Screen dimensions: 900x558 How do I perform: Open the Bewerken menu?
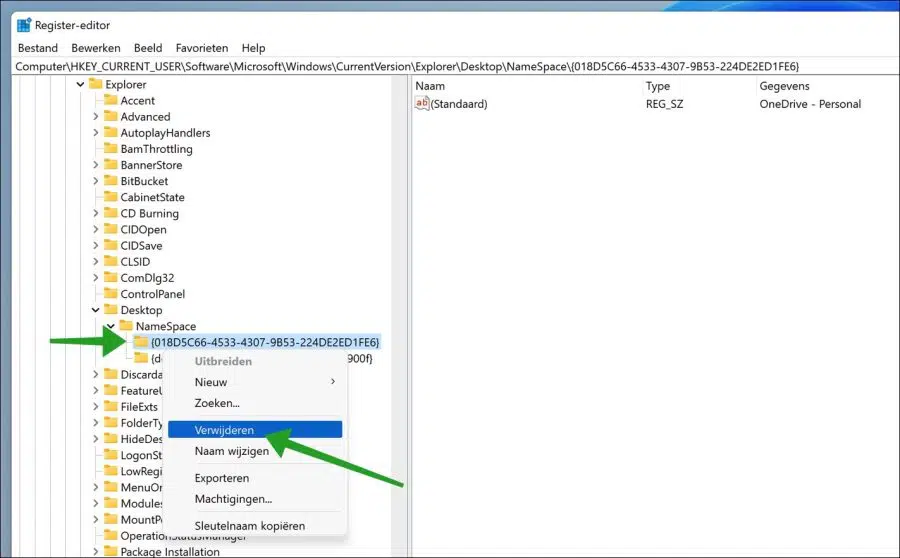96,48
